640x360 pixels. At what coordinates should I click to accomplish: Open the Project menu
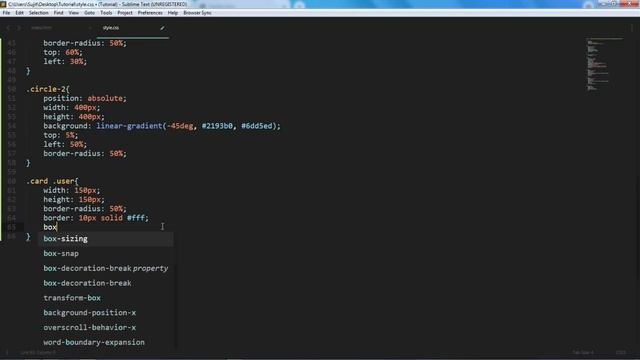pyautogui.click(x=125, y=13)
